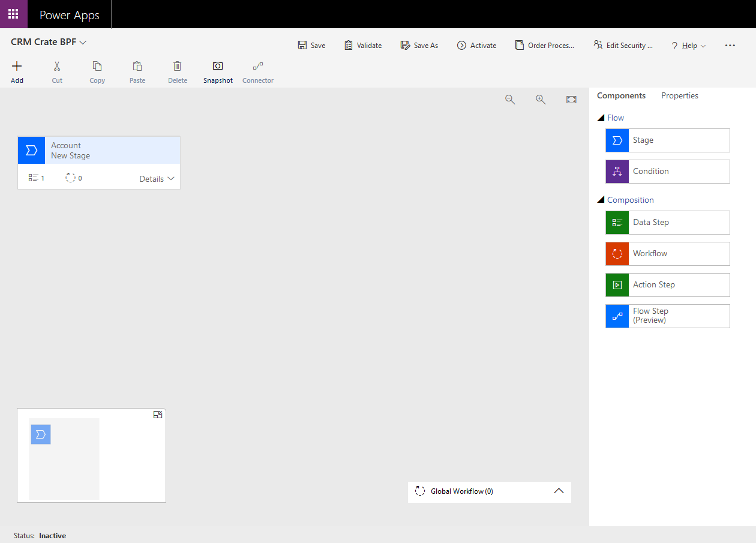
Task: Click the fit-to-canvas icon near the zoom controls
Action: [571, 99]
